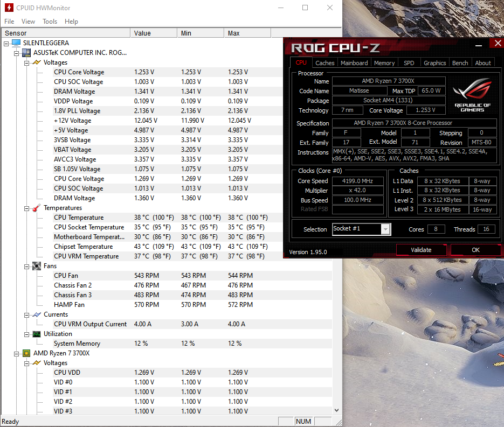Select the System Memory row

192,344
